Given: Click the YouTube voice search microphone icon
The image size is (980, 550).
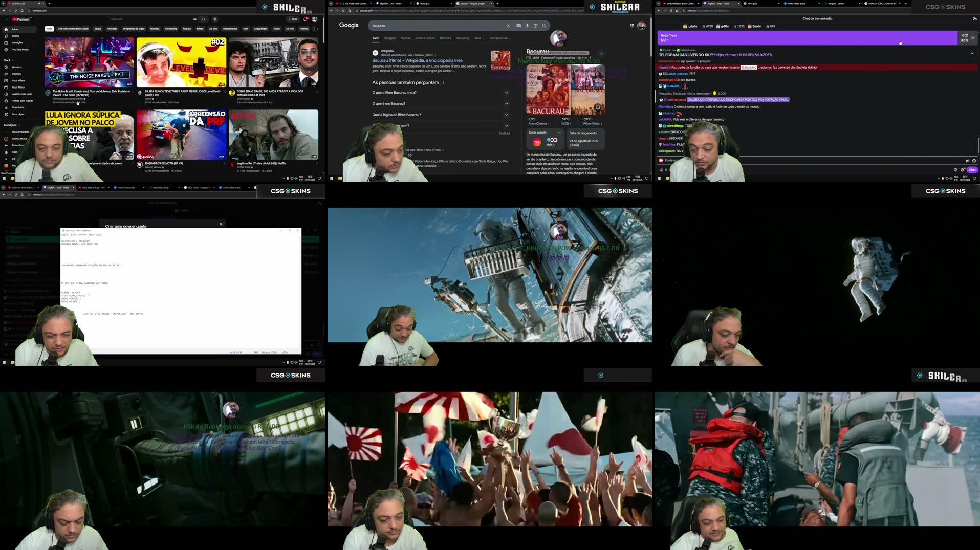Looking at the screenshot, I should pos(215,19).
